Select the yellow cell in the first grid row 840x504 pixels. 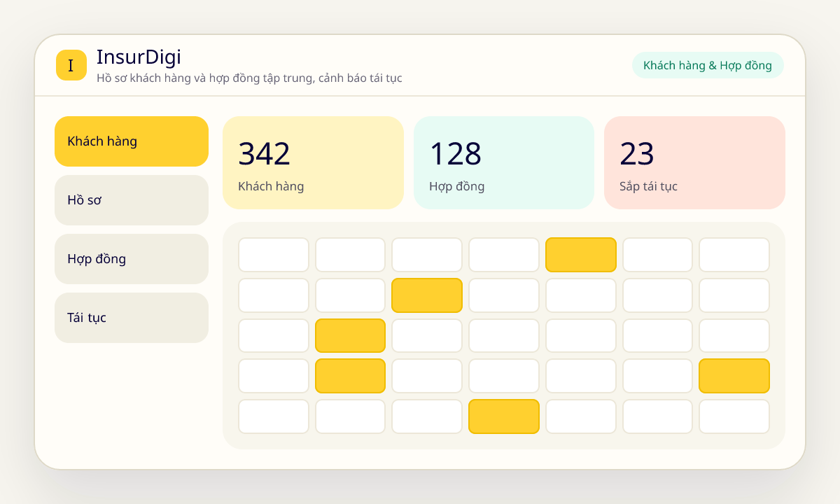[581, 255]
